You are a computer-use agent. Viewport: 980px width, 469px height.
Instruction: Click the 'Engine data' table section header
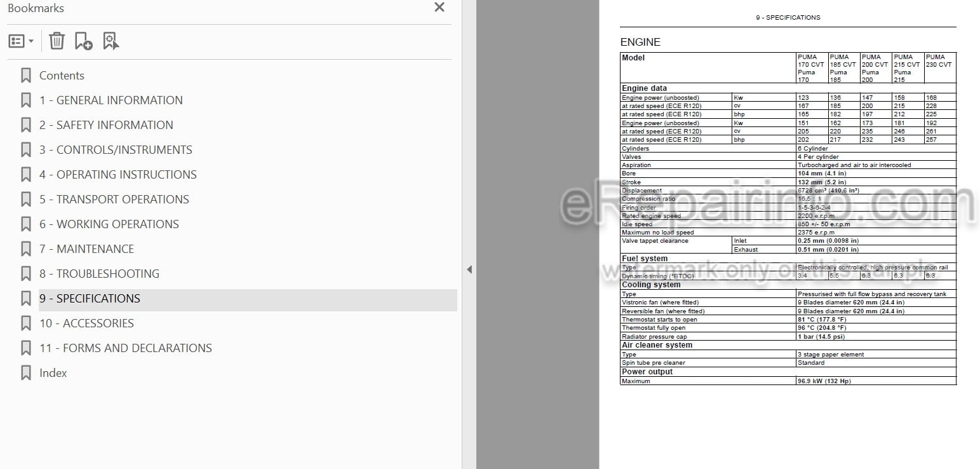(x=644, y=88)
